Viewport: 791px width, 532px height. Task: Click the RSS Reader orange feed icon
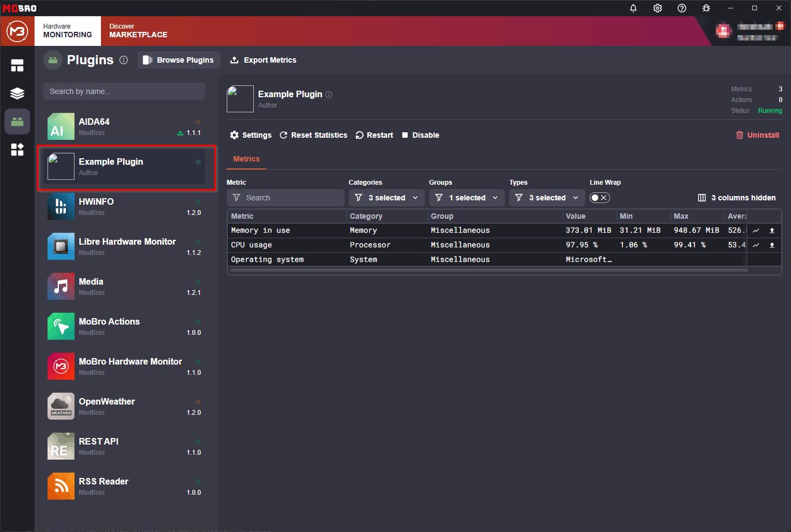click(x=61, y=486)
